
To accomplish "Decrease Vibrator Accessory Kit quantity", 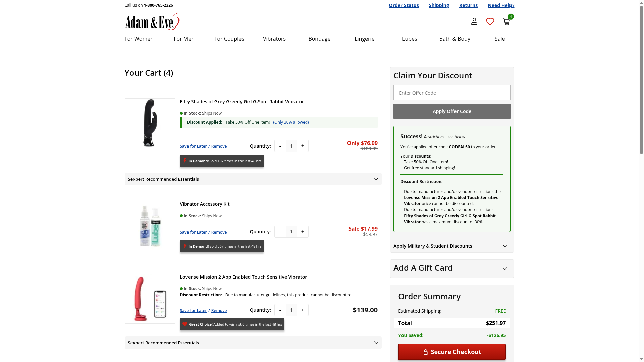I will coord(280,232).
